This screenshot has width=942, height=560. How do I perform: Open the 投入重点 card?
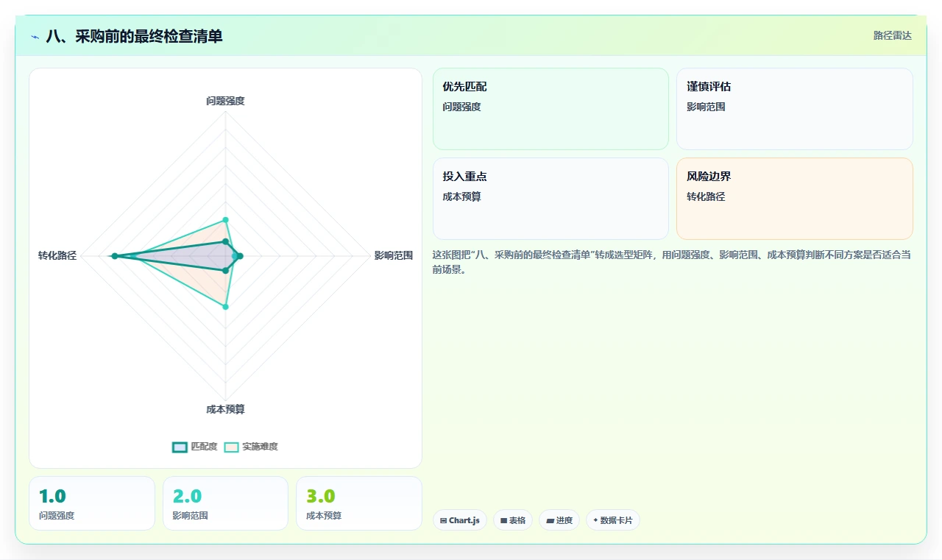tap(550, 199)
